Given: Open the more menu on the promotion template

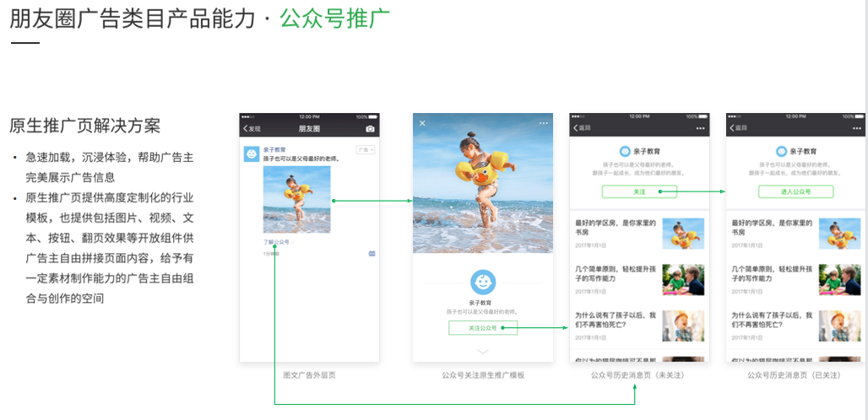Looking at the screenshot, I should [543, 123].
